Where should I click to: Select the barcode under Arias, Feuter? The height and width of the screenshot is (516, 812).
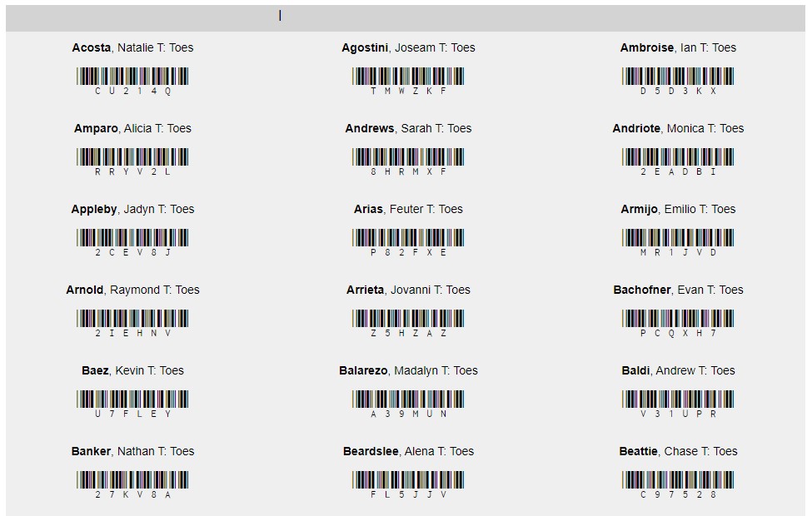(x=408, y=237)
